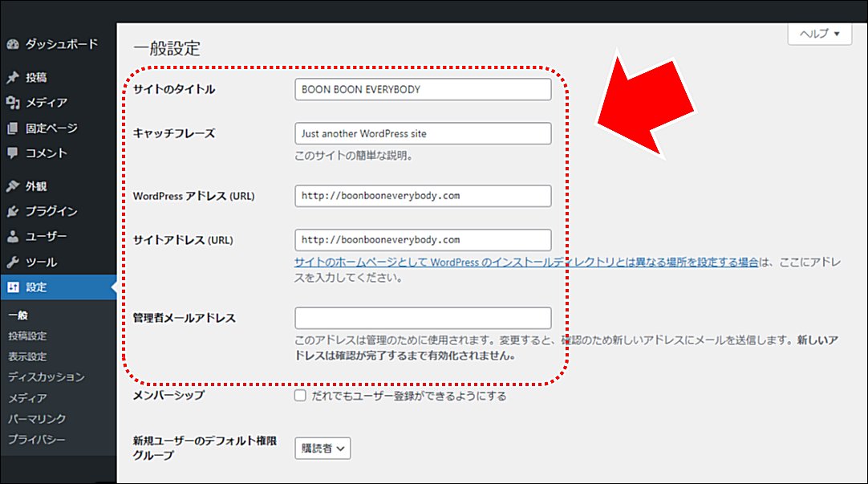Screen dimensions: 868x484
Task: Expand the ヘルプ dropdown tab
Action: (x=819, y=34)
